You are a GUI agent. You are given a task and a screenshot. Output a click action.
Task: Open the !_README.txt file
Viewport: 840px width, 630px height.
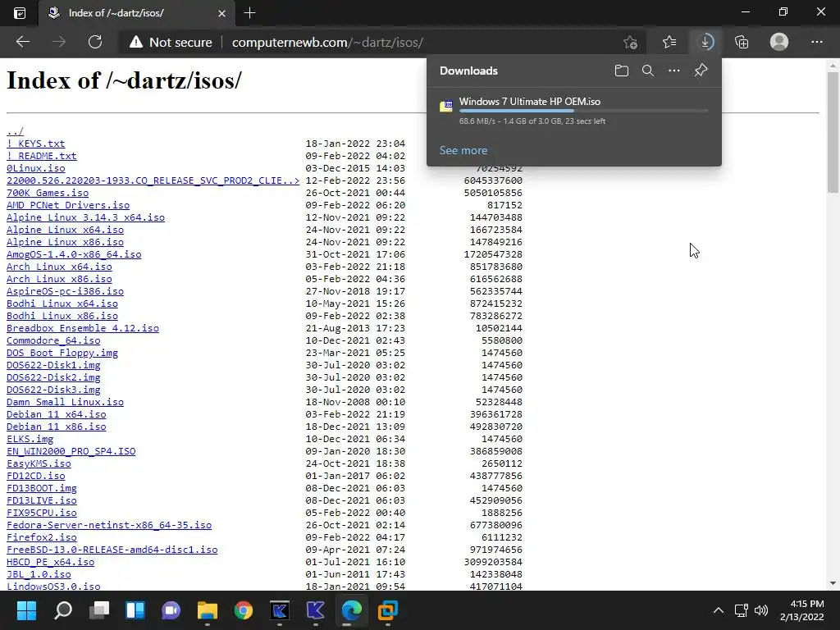coord(41,156)
